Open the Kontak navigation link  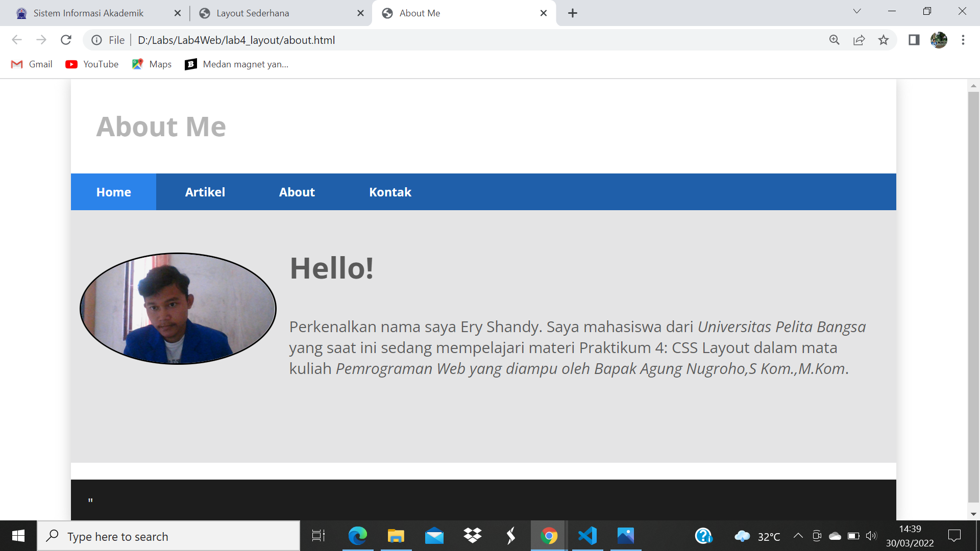click(390, 192)
